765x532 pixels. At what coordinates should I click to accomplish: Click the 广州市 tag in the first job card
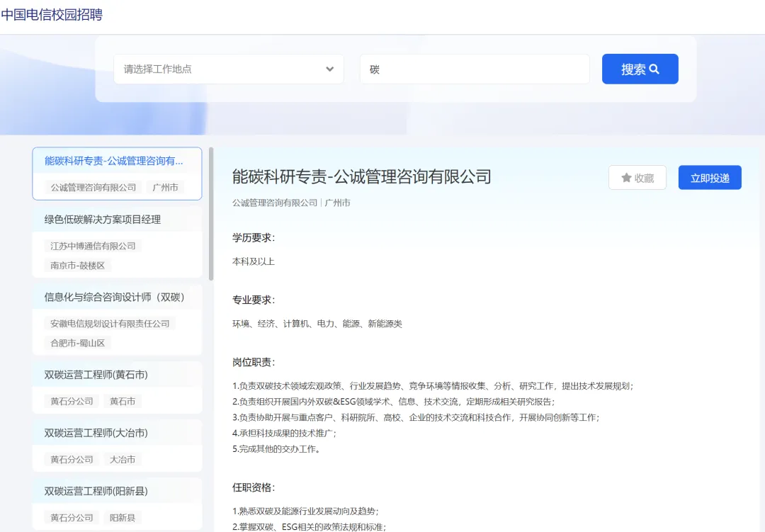pyautogui.click(x=165, y=188)
